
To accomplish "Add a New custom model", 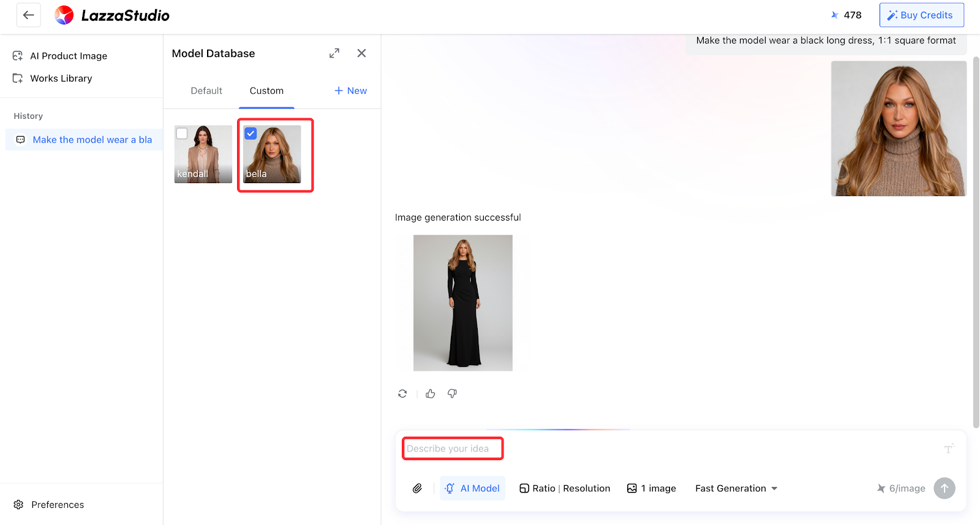I will point(350,91).
